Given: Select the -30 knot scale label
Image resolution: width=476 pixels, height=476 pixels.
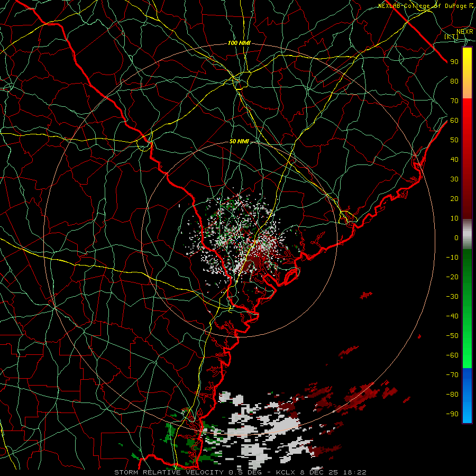Looking at the screenshot, I should (x=452, y=297).
